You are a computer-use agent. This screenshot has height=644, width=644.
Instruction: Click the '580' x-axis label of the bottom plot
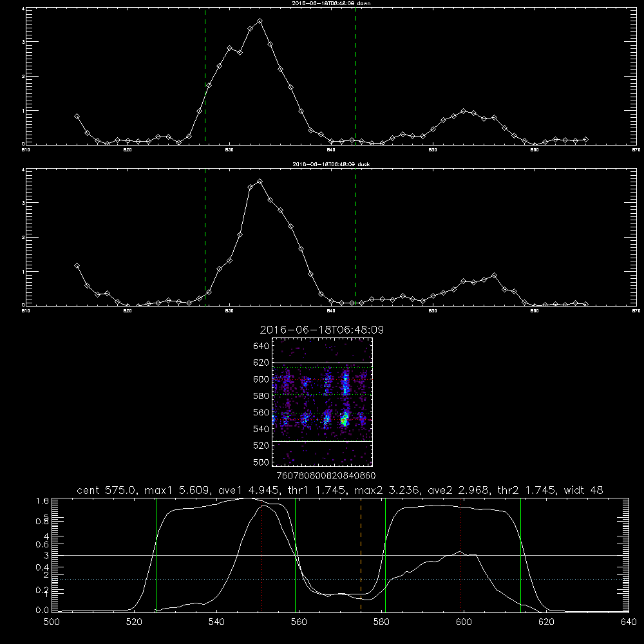click(381, 622)
